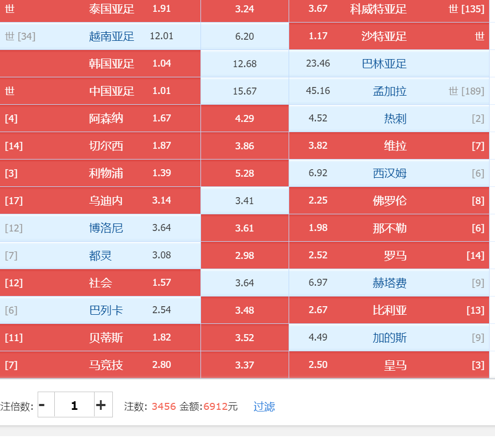The height and width of the screenshot is (448, 495).
Task: Select 西汉姆 away win at 6.92
Action: pos(389,174)
